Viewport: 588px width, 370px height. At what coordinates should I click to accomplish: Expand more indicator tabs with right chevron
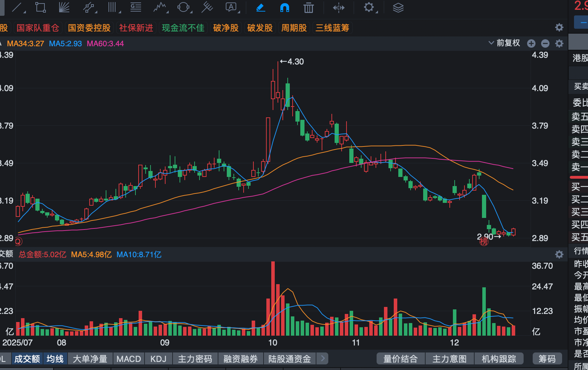[x=323, y=358]
